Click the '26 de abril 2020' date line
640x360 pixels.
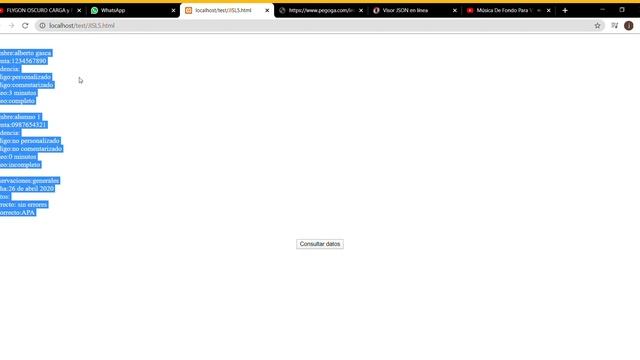pyautogui.click(x=27, y=189)
